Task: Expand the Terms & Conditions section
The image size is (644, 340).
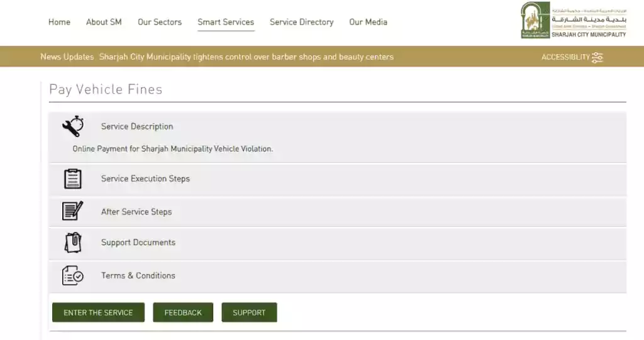Action: (338, 275)
